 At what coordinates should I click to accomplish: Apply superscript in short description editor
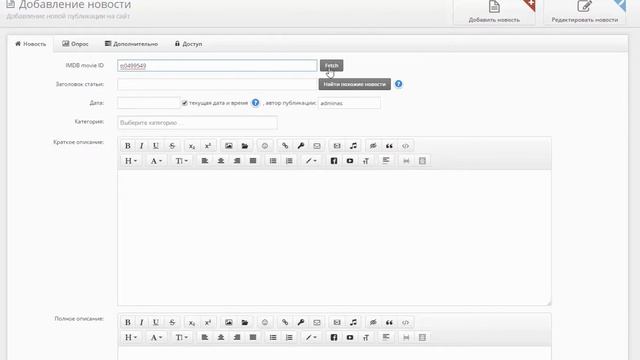(208, 146)
